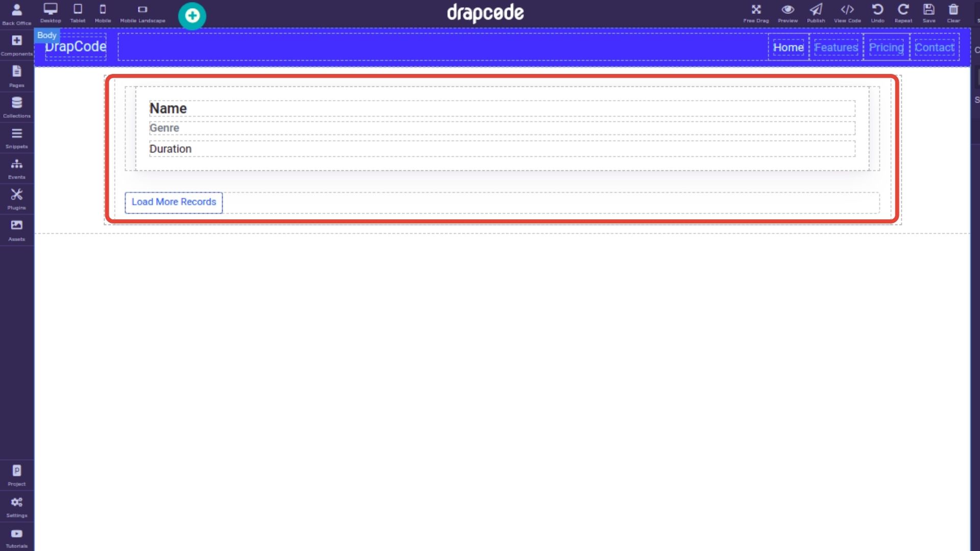Click the Components panel icon

16,44
